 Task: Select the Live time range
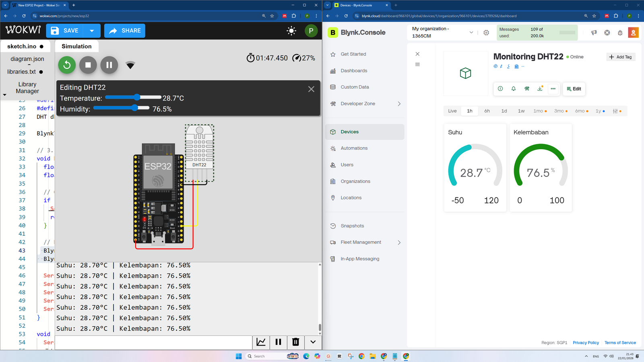tap(452, 111)
